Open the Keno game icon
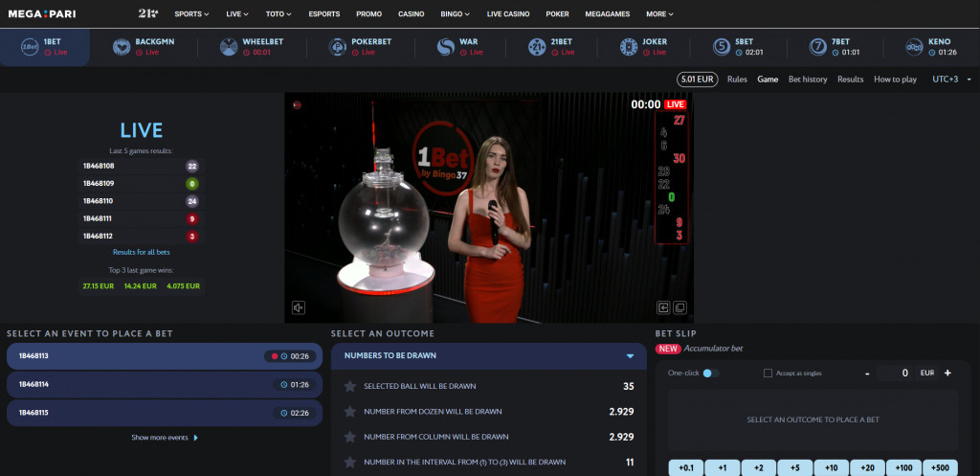 pyautogui.click(x=914, y=47)
